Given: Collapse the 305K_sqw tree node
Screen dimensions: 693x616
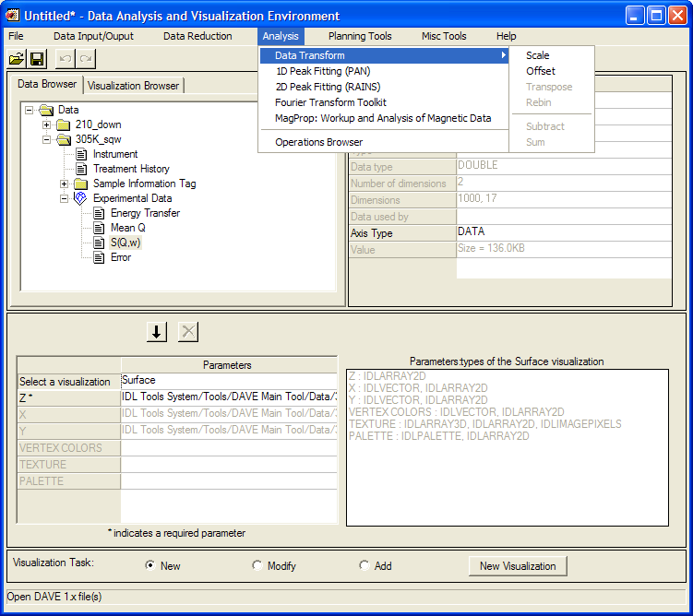Looking at the screenshot, I should (x=47, y=139).
